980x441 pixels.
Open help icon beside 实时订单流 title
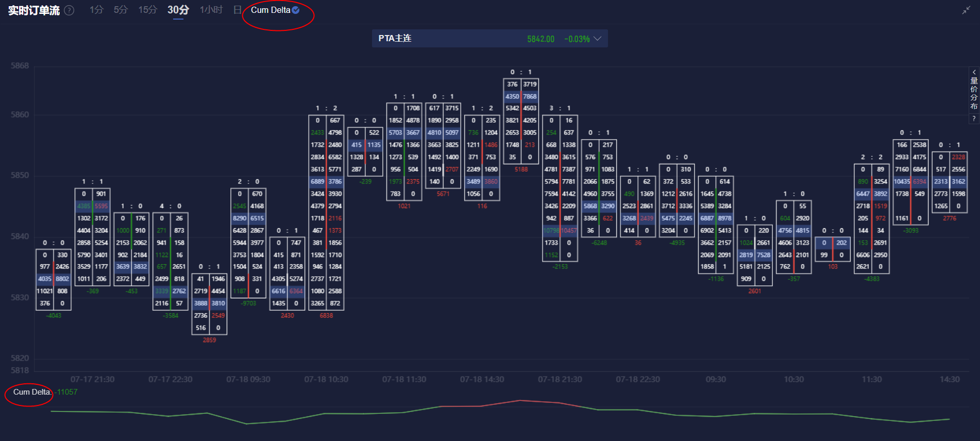pos(69,10)
